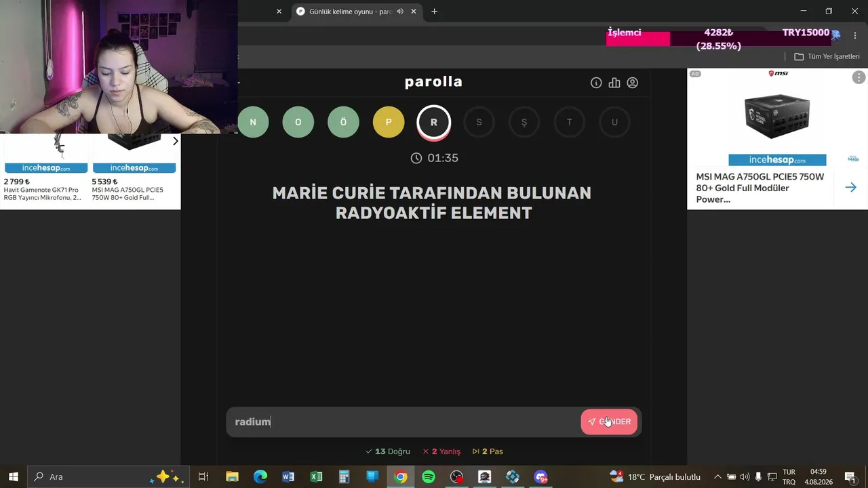
Task: Close the Günlük kelime oyunu tab
Action: point(414,12)
